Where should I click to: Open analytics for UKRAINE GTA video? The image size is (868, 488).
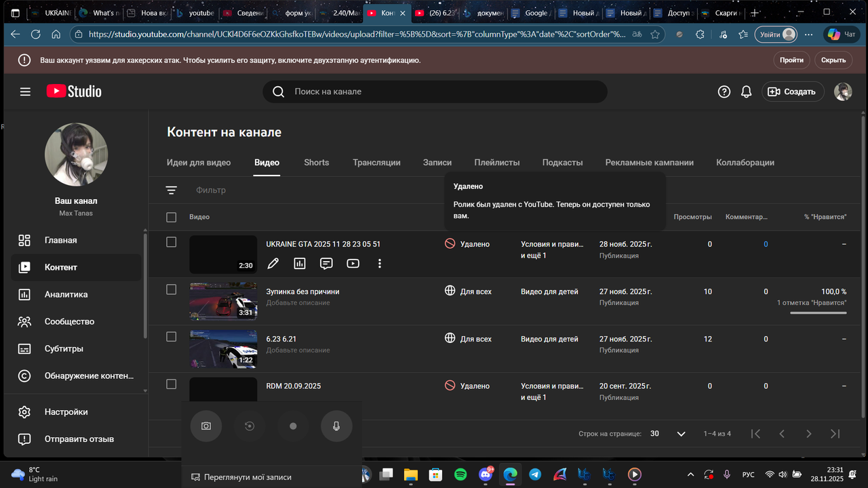coord(300,264)
